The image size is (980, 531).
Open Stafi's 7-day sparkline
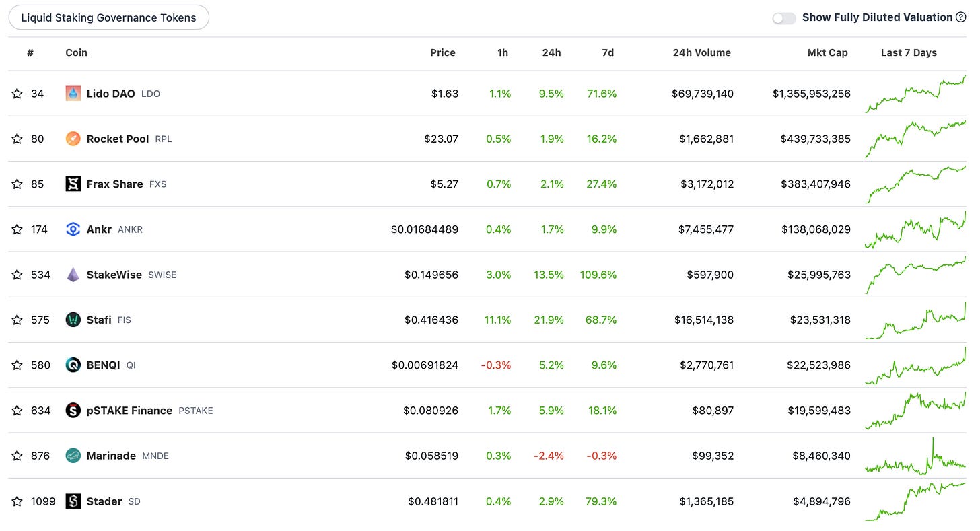(915, 320)
